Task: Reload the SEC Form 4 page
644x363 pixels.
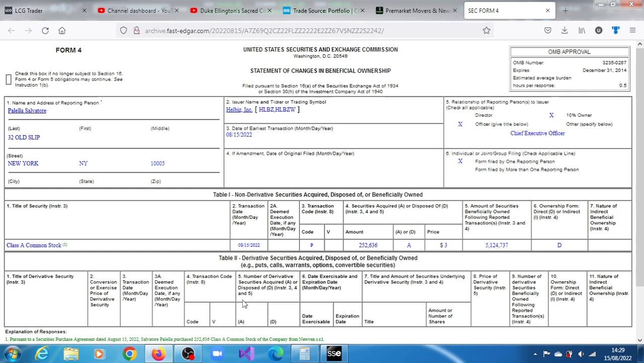Action: [x=45, y=31]
